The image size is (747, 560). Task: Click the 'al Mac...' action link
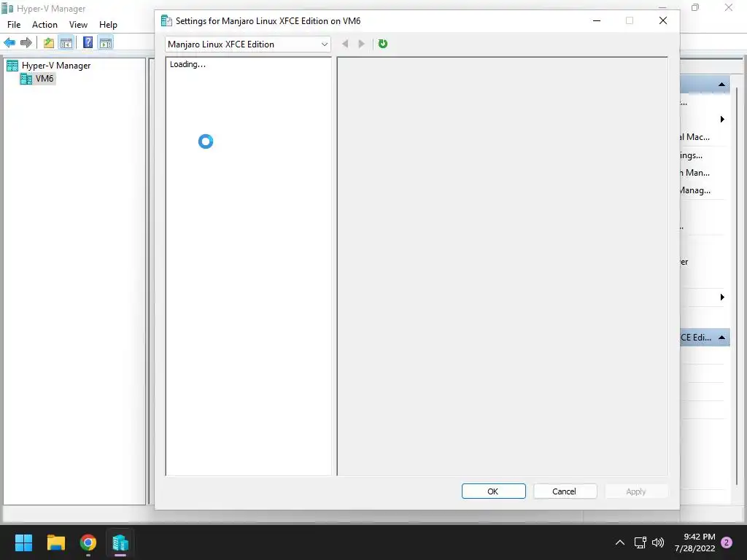(x=694, y=137)
